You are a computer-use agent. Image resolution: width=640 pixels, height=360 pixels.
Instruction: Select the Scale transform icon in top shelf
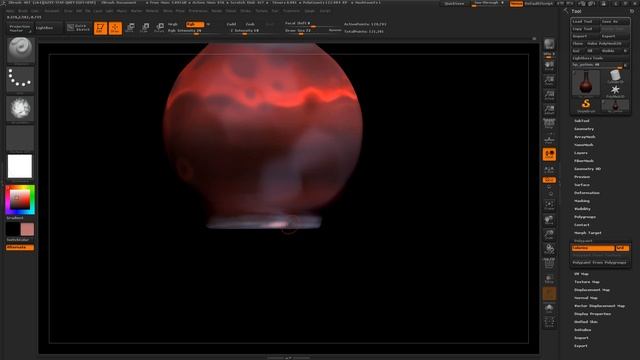pyautogui.click(x=145, y=28)
